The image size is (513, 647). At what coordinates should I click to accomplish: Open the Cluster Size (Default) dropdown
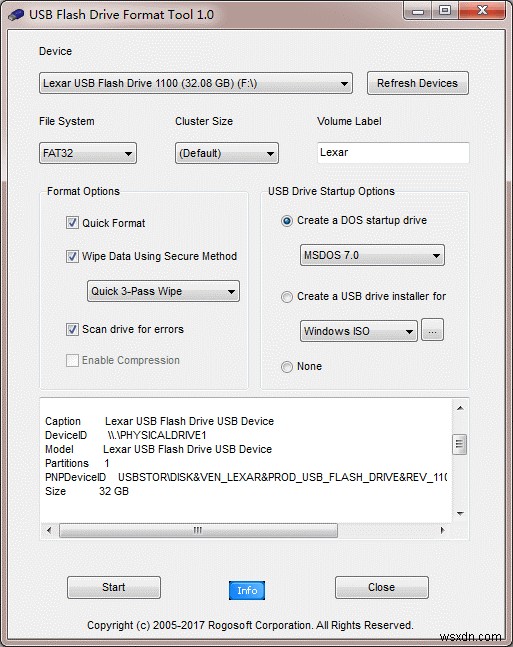pyautogui.click(x=227, y=153)
